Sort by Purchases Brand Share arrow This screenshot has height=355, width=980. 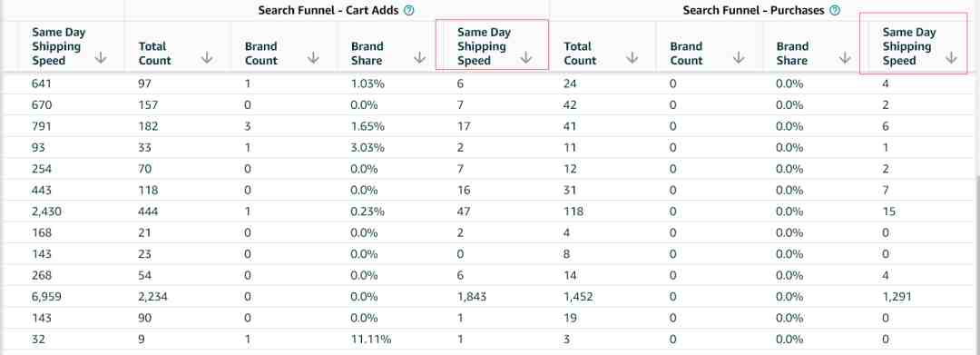pos(845,58)
